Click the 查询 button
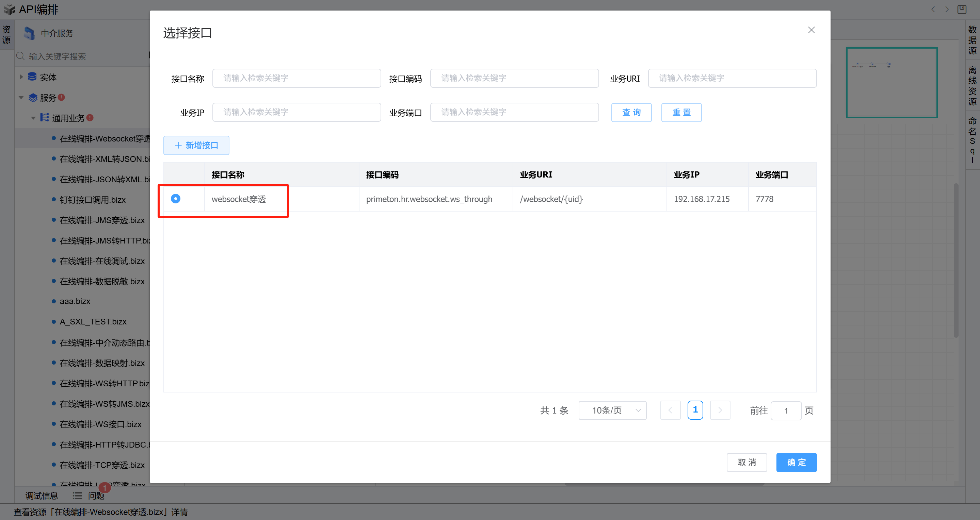The width and height of the screenshot is (980, 520). pyautogui.click(x=631, y=113)
